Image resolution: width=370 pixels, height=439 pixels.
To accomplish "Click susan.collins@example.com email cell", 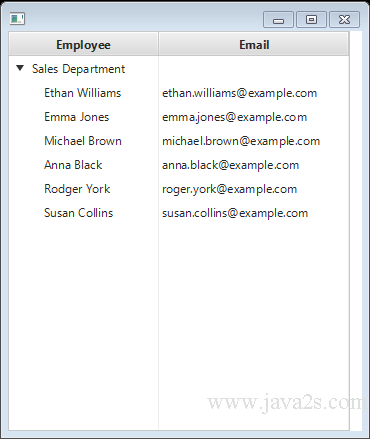I will (254, 213).
